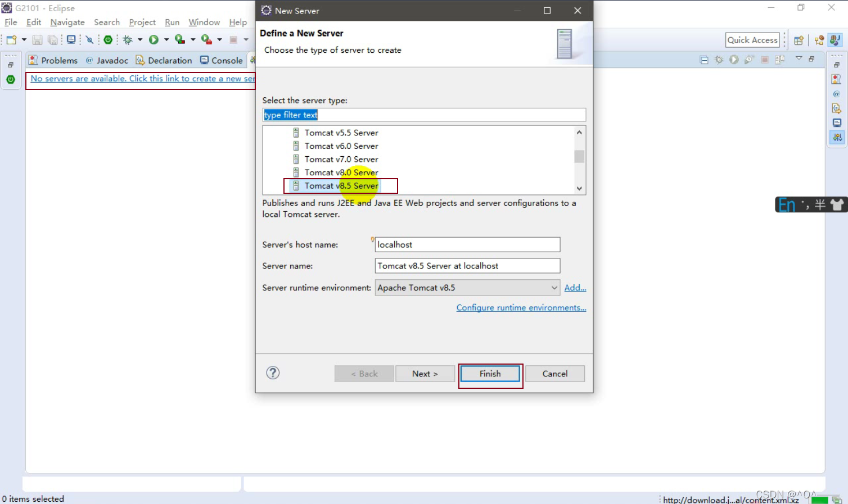Open the Coverage dropdown arrow
The image size is (848, 504).
point(193,40)
